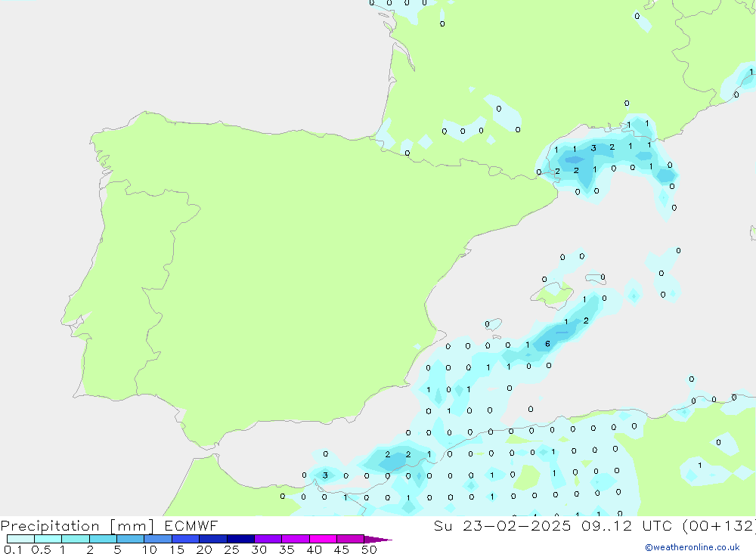Click the '20' legend scale label
The width and height of the screenshot is (756, 554).
pyautogui.click(x=204, y=549)
